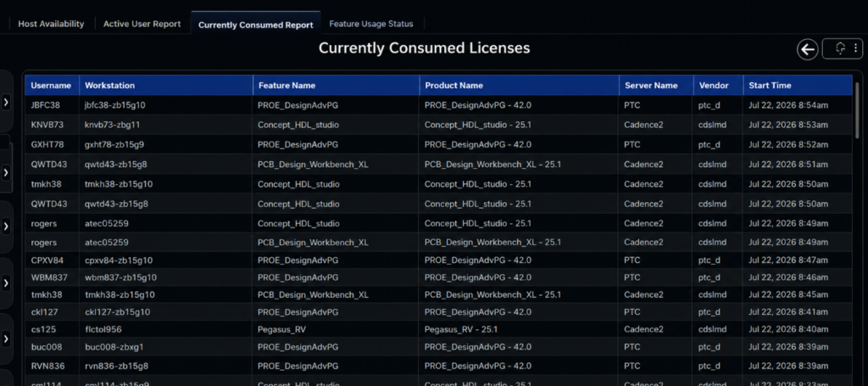This screenshot has height=386, width=868.
Task: Click start time Jul 22, 2026 8:52am
Action: pyautogui.click(x=788, y=144)
